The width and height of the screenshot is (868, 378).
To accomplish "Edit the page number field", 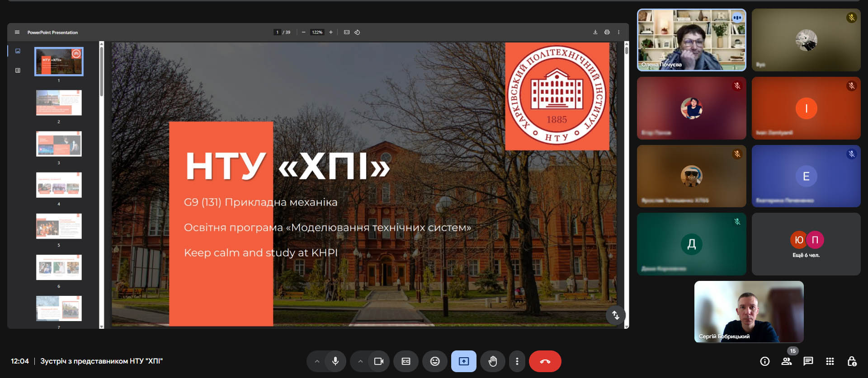I will [277, 32].
